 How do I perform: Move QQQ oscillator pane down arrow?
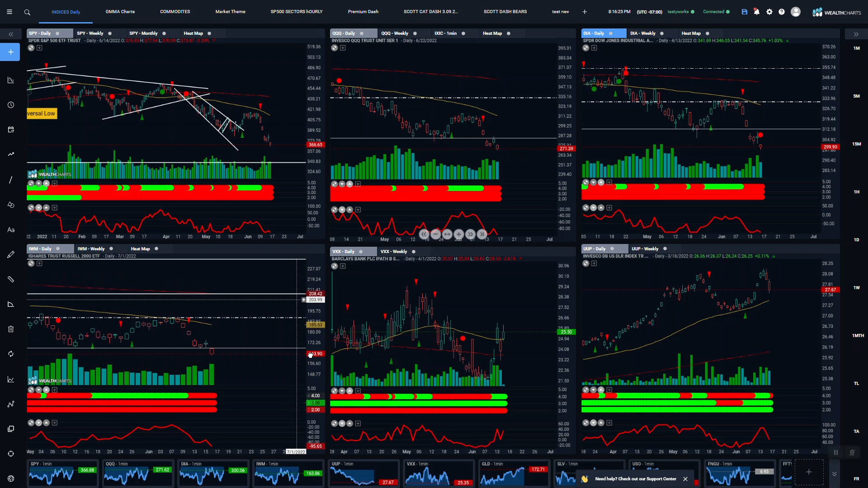(x=342, y=210)
